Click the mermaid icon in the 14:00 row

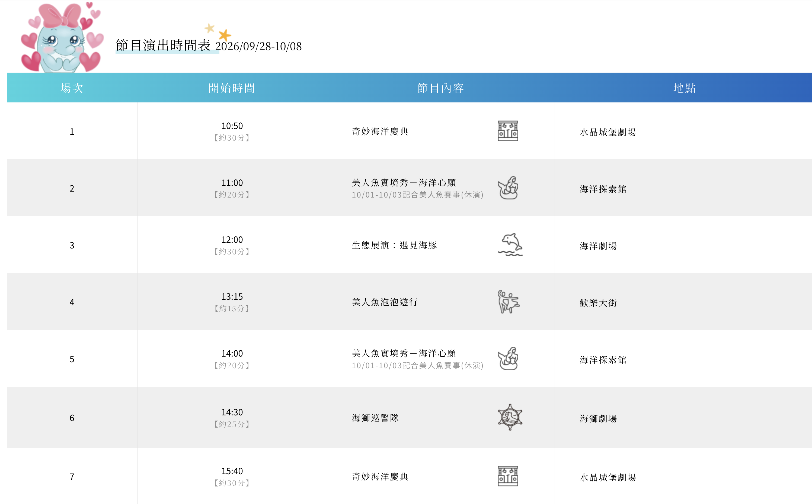click(x=508, y=359)
